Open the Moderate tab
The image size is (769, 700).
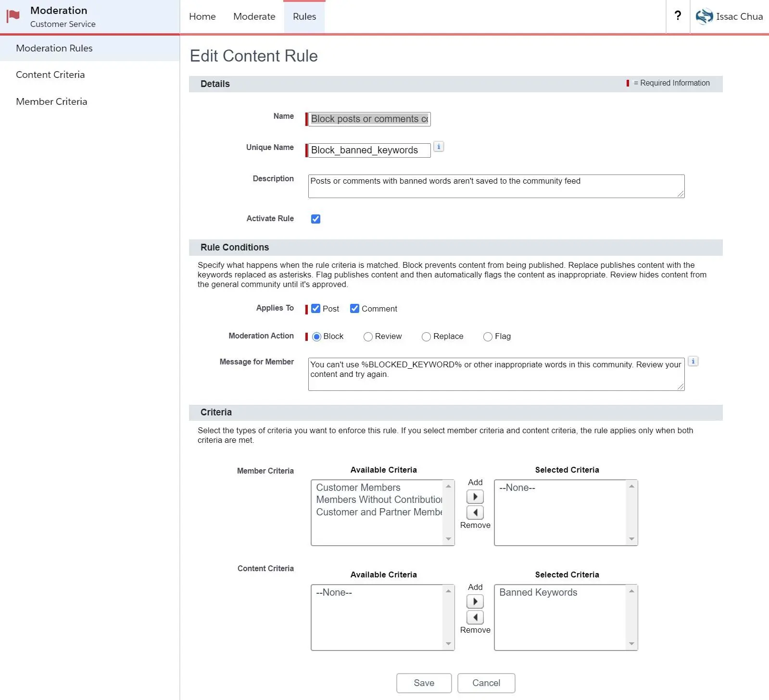click(254, 16)
